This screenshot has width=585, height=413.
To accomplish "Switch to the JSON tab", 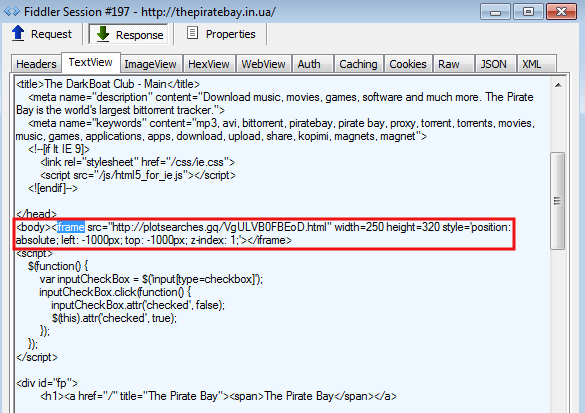I will click(494, 64).
